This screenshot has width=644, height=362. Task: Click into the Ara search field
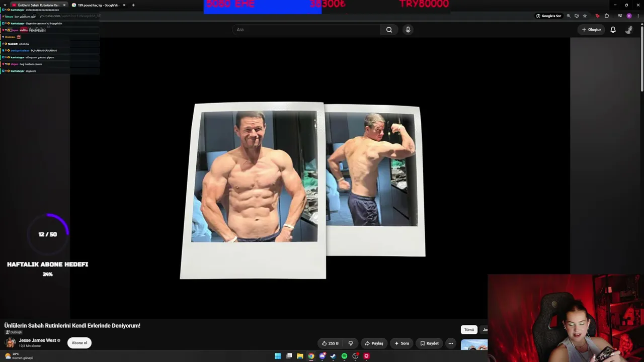(307, 30)
